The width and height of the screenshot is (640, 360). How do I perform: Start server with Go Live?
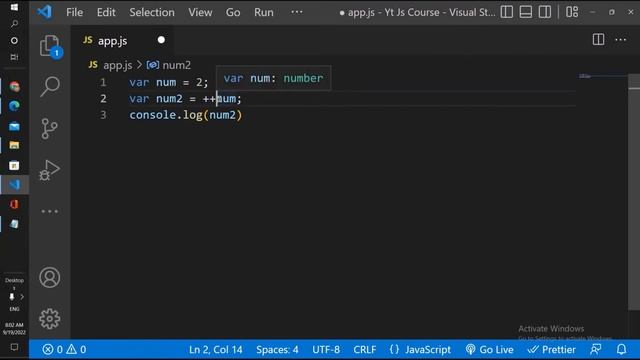489,349
